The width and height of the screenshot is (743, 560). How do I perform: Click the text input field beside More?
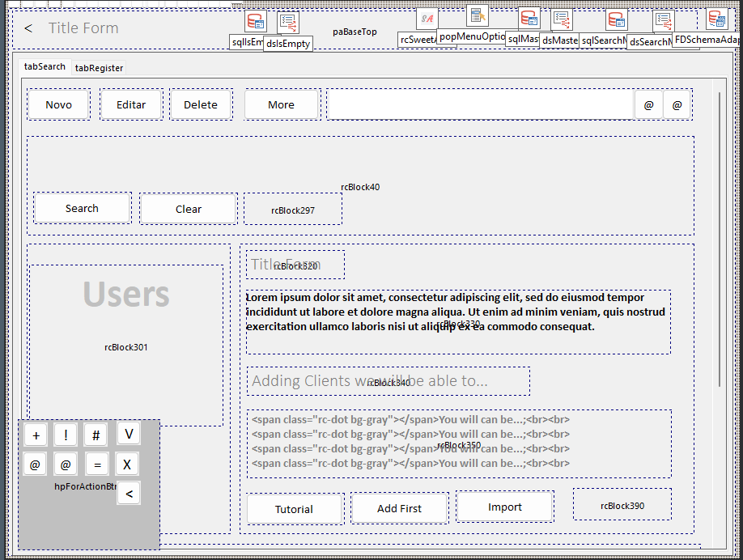pos(480,104)
